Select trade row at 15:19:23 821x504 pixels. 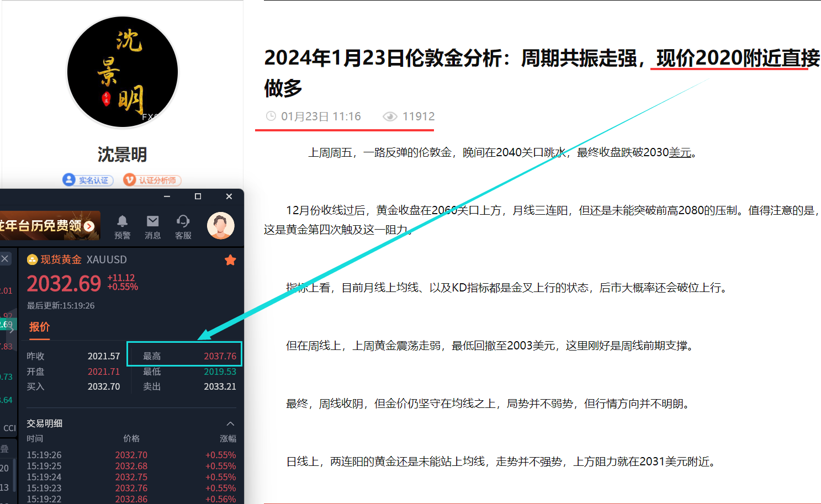(131, 489)
